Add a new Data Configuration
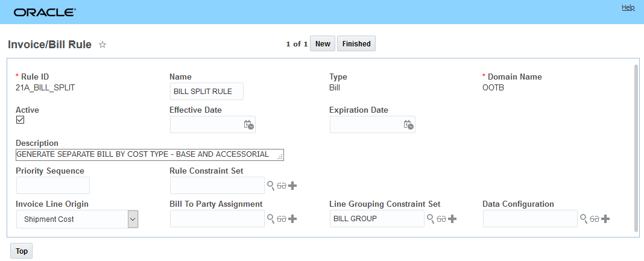This screenshot has width=644, height=261. (605, 219)
